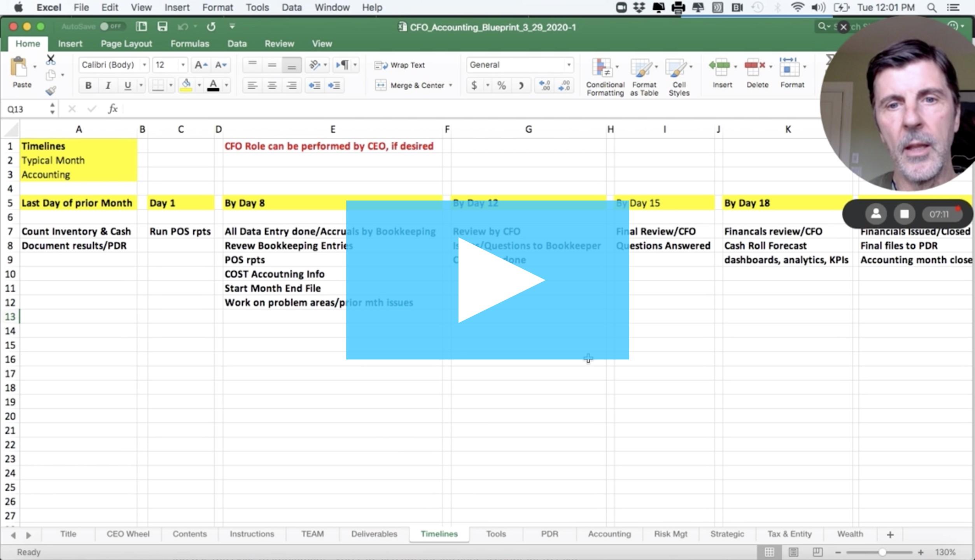
Task: Click the Save disk icon
Action: pos(162,26)
